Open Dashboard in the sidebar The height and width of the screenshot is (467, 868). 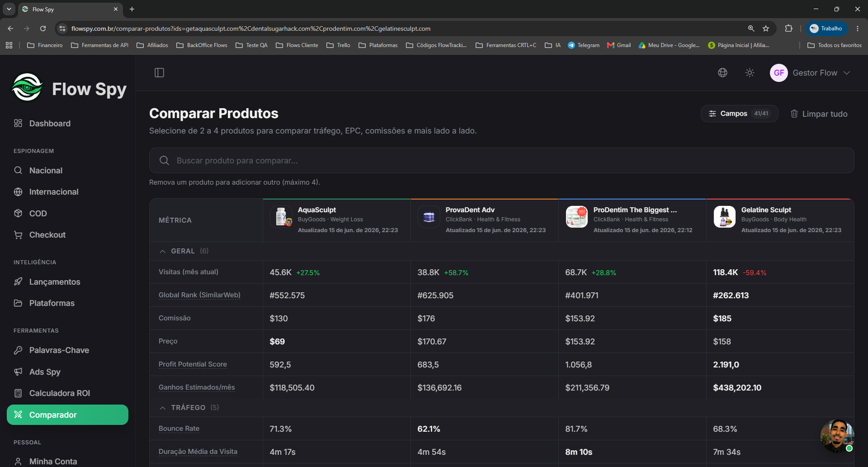(68, 123)
